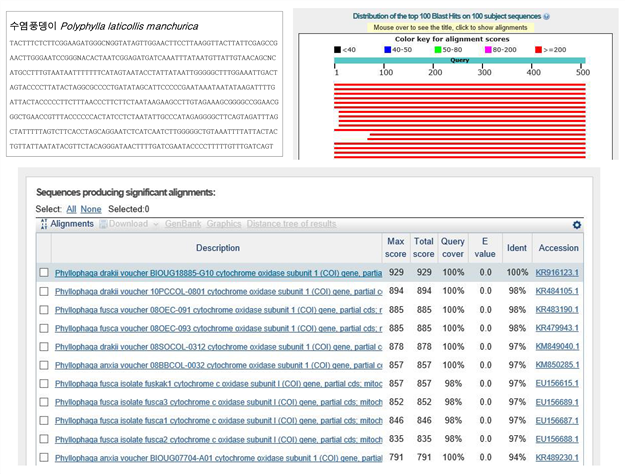Screen dimensions: 625x474
Task: Tick checkbox for Phyllophaga drakii BIOUG18885-G10
Action: pyautogui.click(x=44, y=272)
